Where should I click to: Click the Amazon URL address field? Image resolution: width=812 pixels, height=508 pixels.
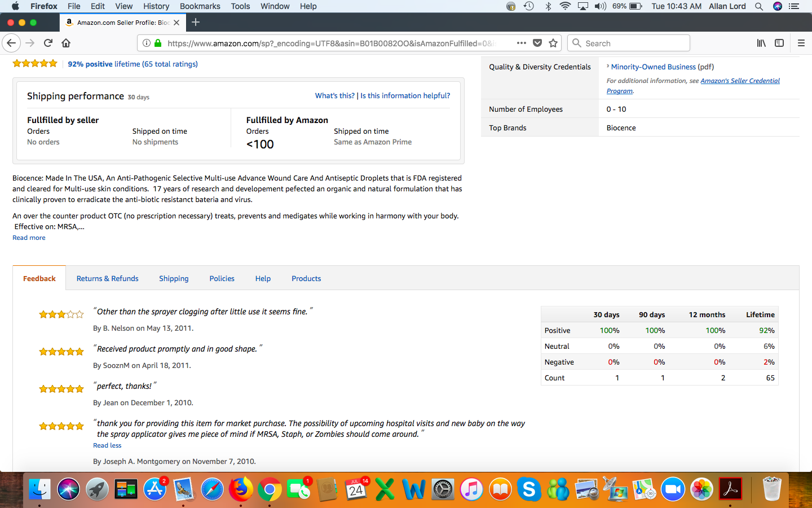[332, 43]
